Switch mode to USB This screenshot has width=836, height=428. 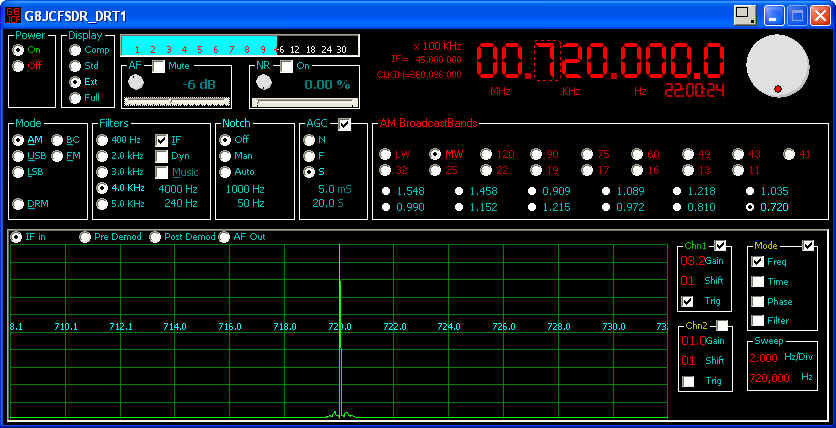point(18,156)
